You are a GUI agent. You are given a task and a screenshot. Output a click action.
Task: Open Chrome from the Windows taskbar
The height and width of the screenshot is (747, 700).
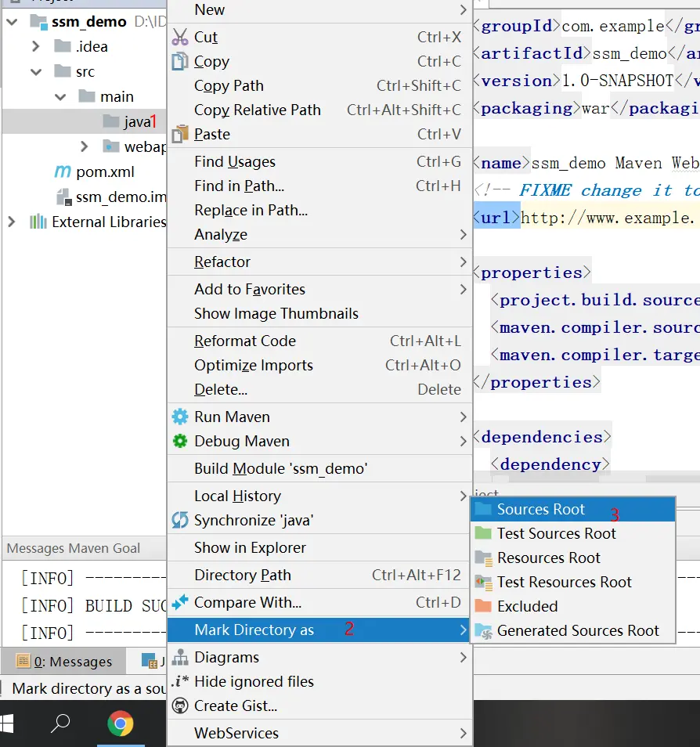click(x=120, y=724)
